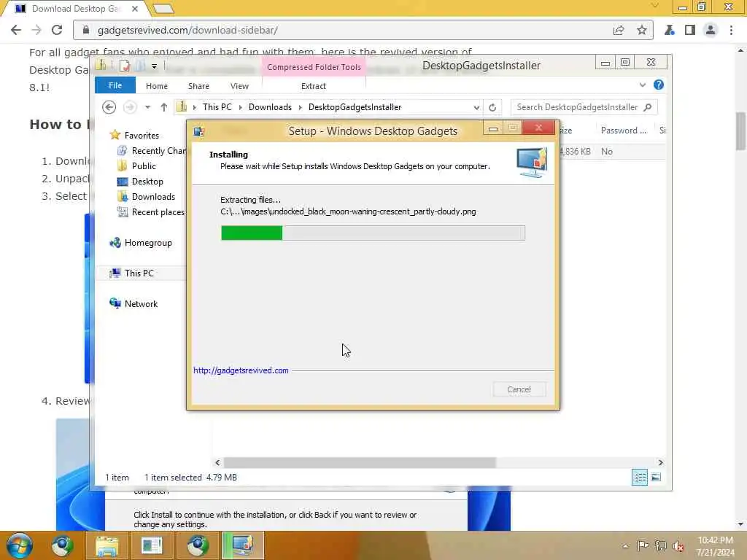Show hidden system tray icons
The width and height of the screenshot is (747, 560).
625,546
